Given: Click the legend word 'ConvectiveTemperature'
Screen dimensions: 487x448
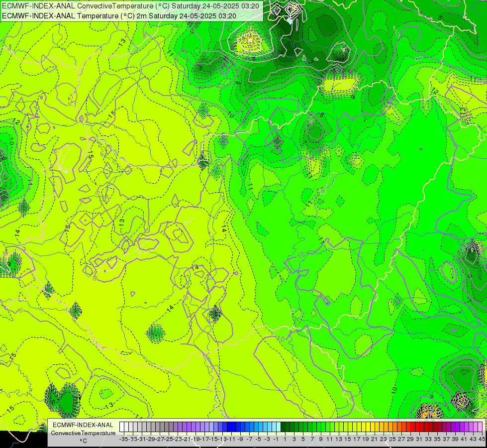Looking at the screenshot, I should coord(83,433).
